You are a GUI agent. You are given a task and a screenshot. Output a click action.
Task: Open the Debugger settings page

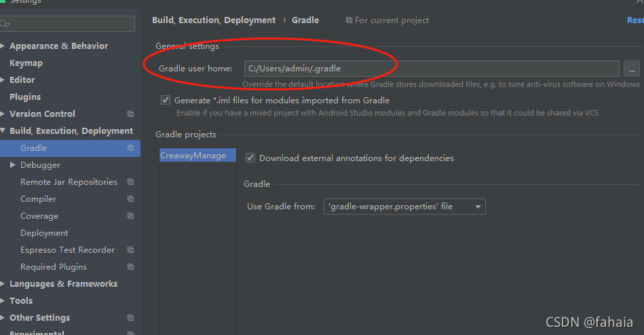(x=40, y=165)
